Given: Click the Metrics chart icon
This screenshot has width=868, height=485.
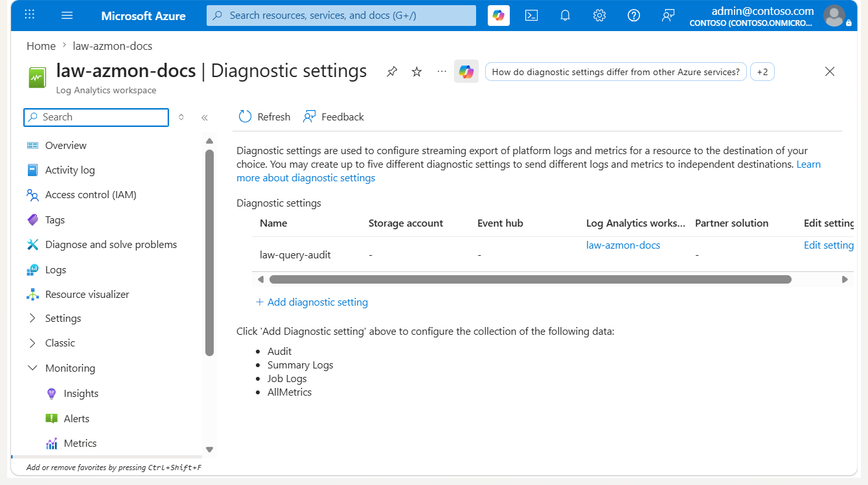Looking at the screenshot, I should [52, 444].
